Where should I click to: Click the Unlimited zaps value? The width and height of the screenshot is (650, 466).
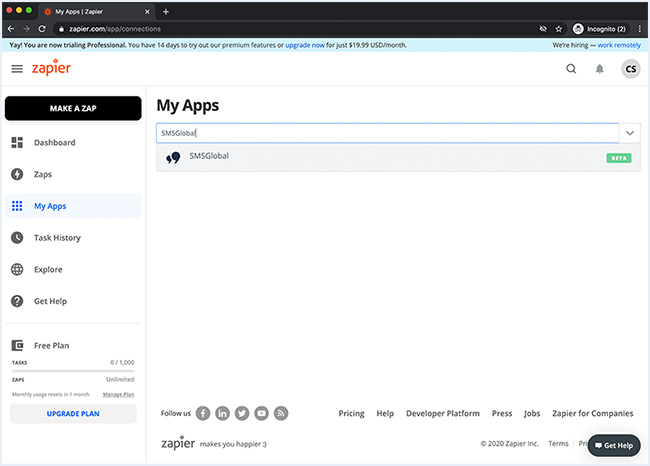click(120, 379)
